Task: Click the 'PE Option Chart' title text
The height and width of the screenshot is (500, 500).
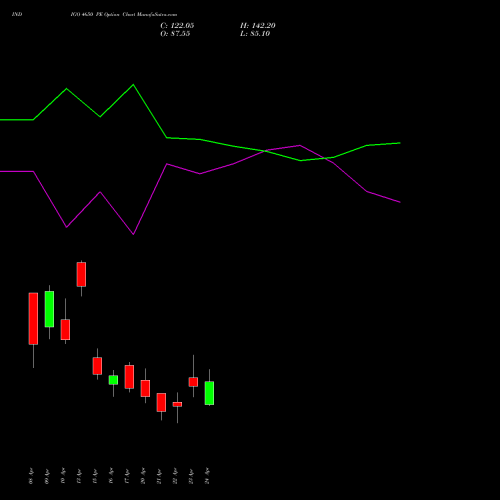Action: [115, 15]
